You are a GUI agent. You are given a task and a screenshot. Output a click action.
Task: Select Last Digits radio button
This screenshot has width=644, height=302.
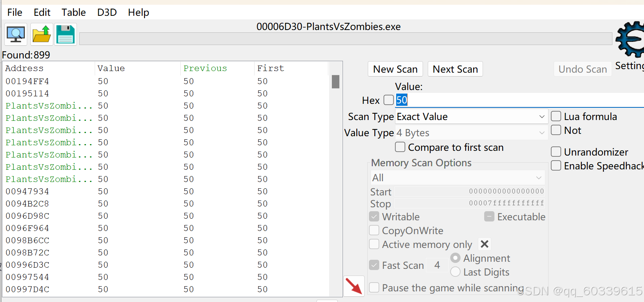point(455,272)
